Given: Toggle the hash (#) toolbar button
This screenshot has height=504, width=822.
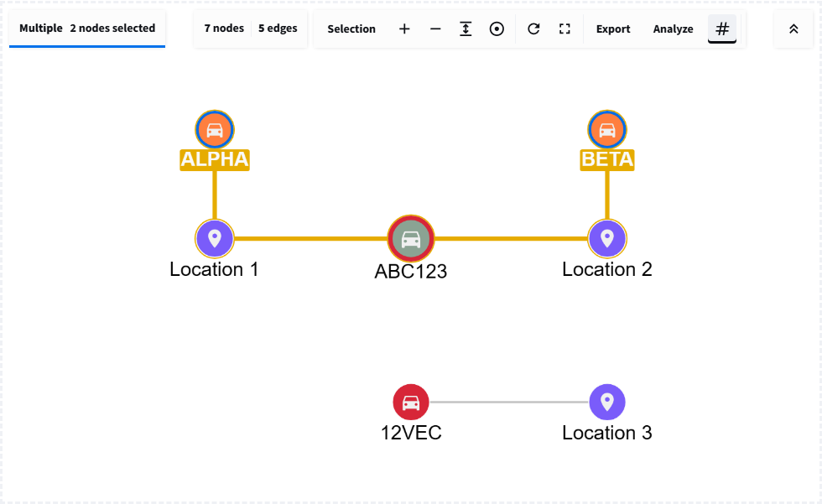Looking at the screenshot, I should pos(722,29).
